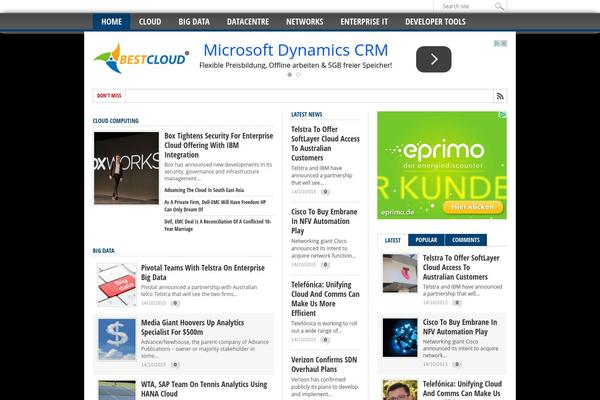Open the Telstra logo thumbnail in sidebar
This screenshot has width=600, height=400.
(400, 273)
